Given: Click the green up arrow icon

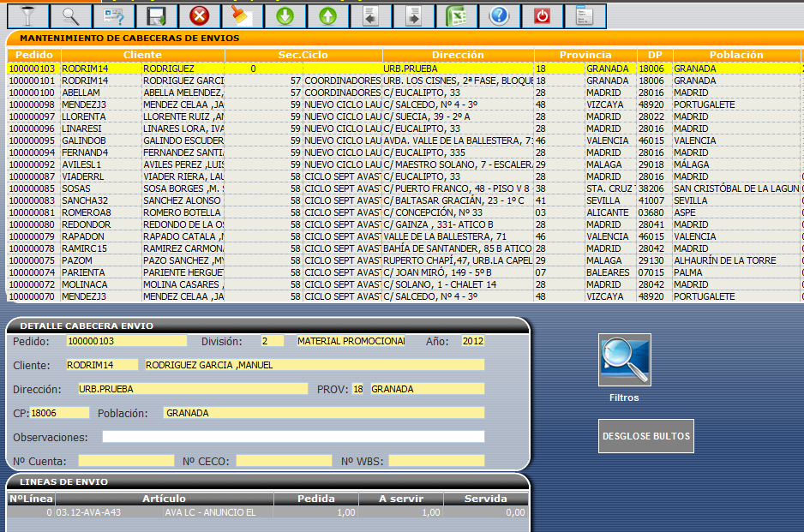Looking at the screenshot, I should click(327, 15).
